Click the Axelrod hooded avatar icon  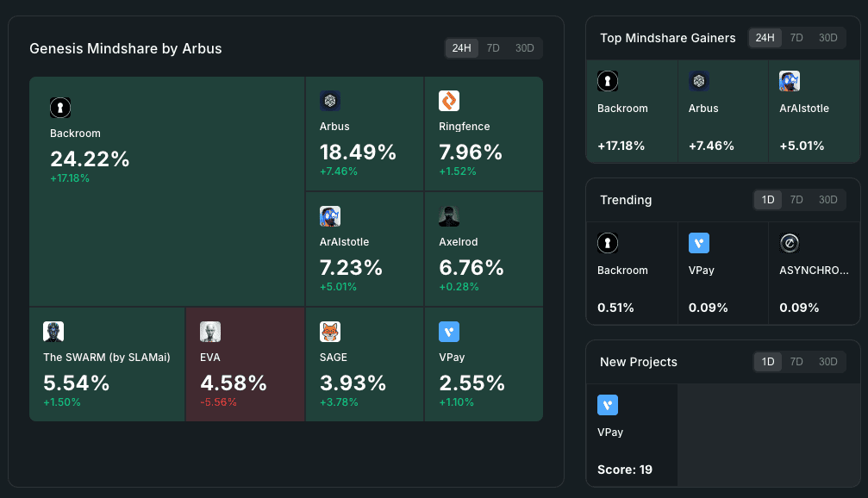(x=449, y=216)
